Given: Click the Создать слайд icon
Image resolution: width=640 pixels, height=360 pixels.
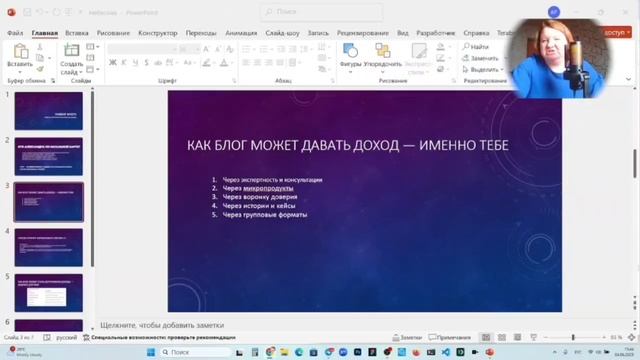Looking at the screenshot, I should pyautogui.click(x=71, y=51).
